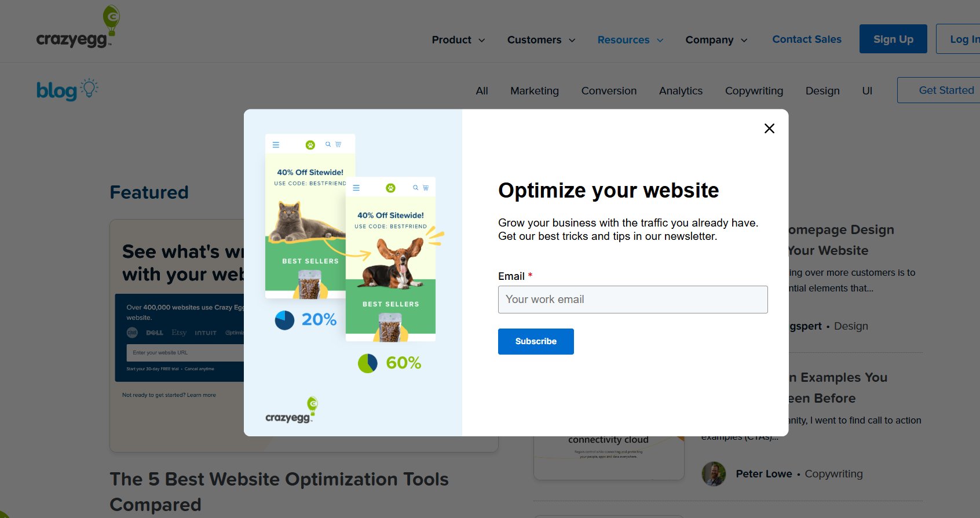The width and height of the screenshot is (980, 518).
Task: Click Peter Lowe's author avatar
Action: coord(714,474)
